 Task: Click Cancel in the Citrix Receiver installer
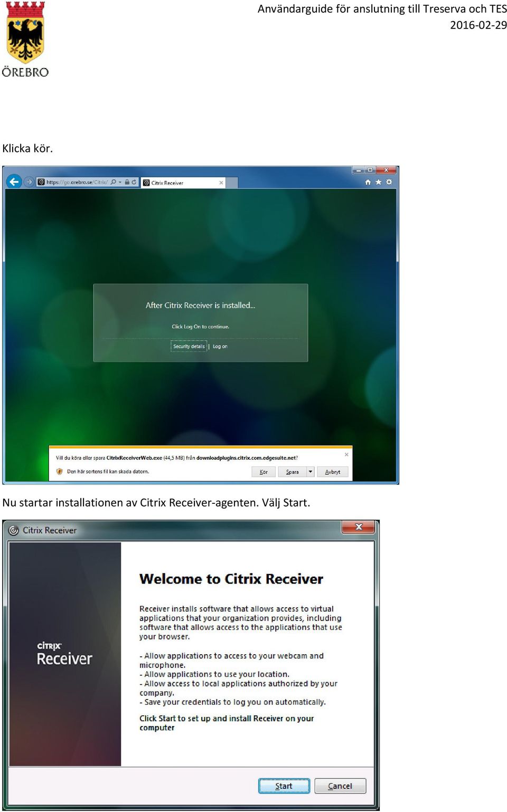[340, 786]
